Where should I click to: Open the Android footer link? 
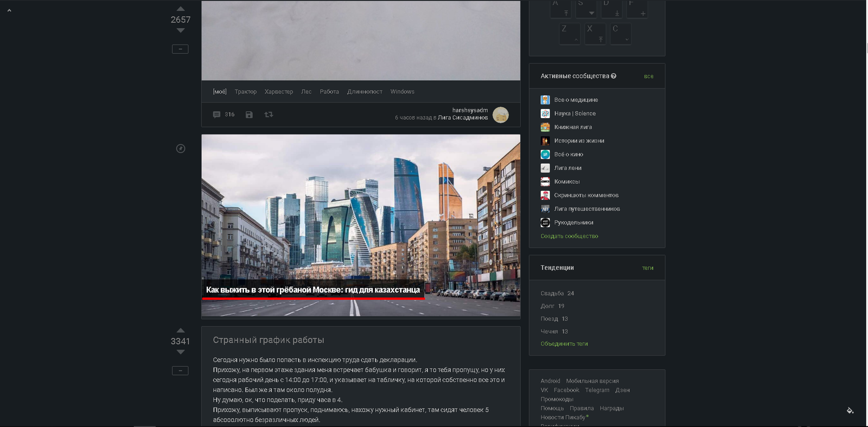(550, 381)
